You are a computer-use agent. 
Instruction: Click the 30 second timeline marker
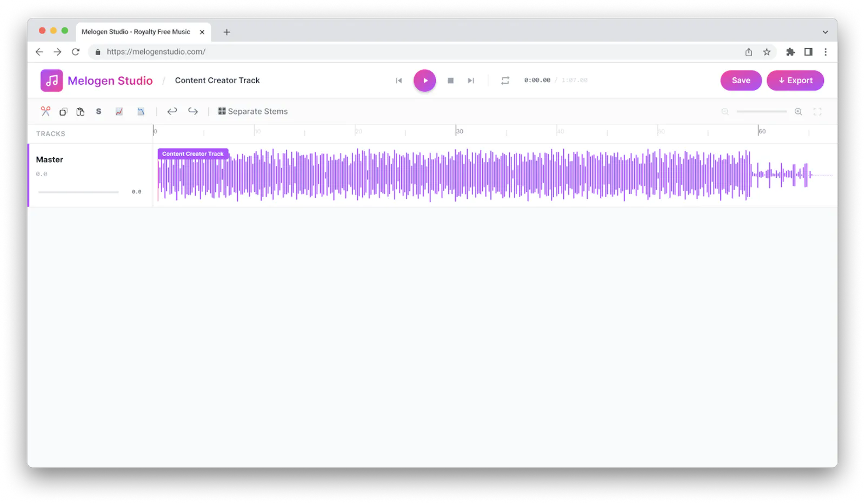pos(459,131)
